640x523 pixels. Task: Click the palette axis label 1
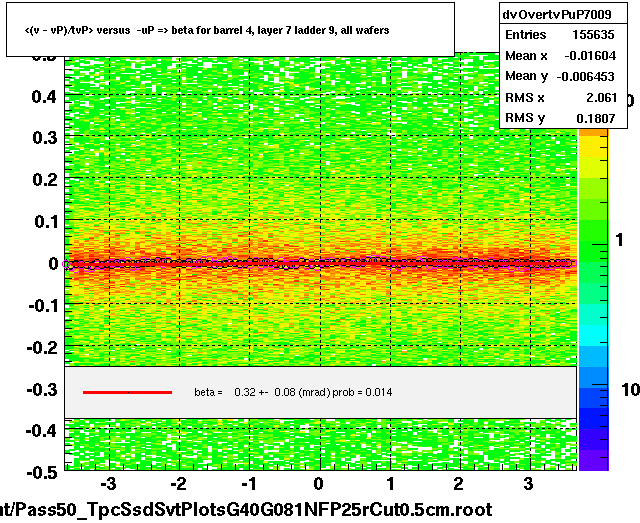click(x=620, y=240)
